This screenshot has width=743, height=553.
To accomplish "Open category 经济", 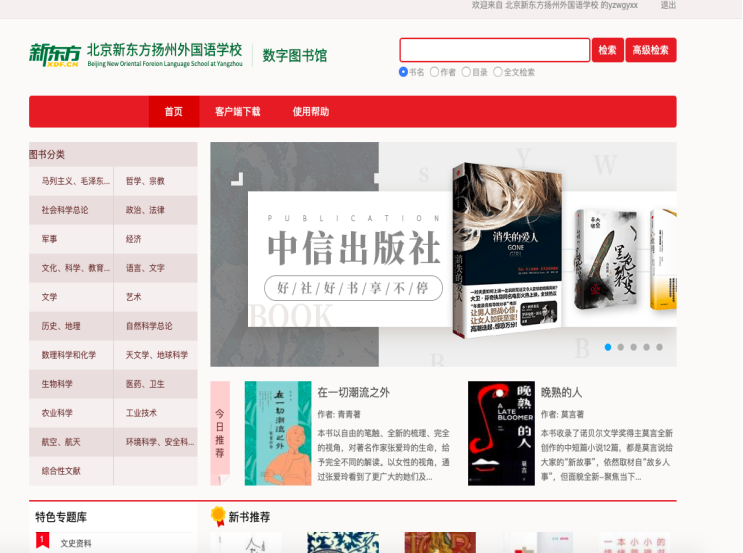I will pos(134,239).
